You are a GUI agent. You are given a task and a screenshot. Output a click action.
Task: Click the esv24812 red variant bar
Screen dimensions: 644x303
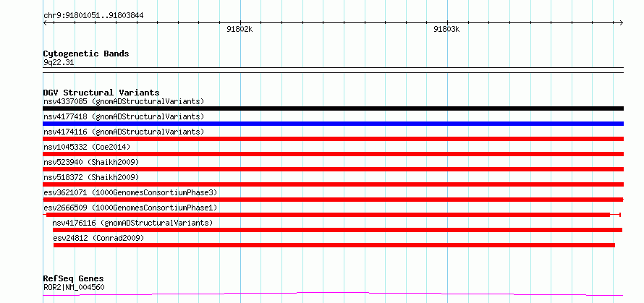pyautogui.click(x=334, y=245)
